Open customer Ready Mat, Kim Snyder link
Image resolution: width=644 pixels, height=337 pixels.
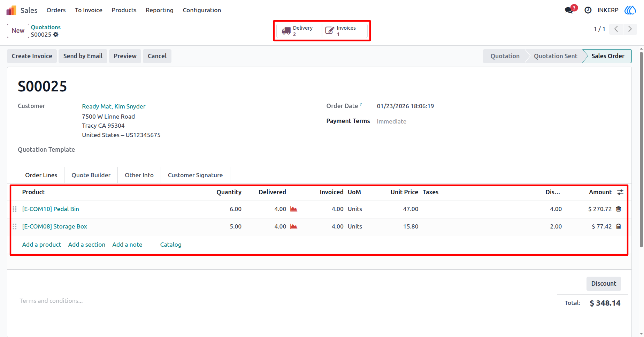(114, 106)
